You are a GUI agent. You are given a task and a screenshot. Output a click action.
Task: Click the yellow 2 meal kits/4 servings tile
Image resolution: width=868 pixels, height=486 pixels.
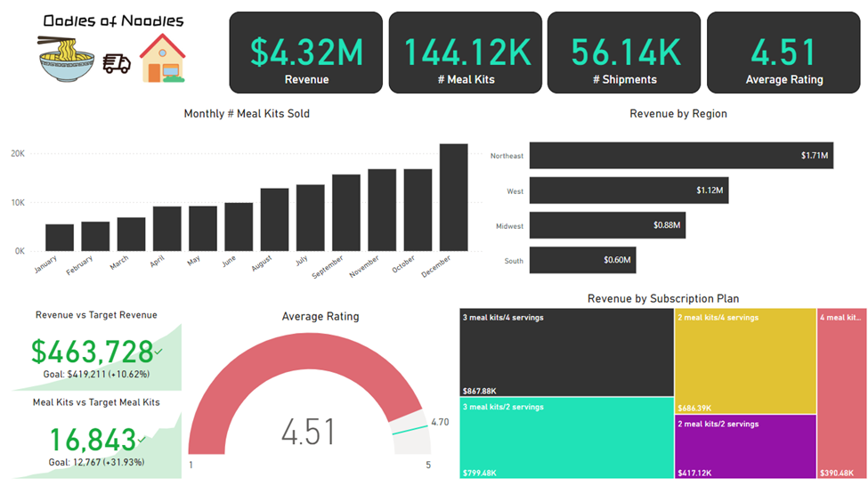click(x=744, y=360)
